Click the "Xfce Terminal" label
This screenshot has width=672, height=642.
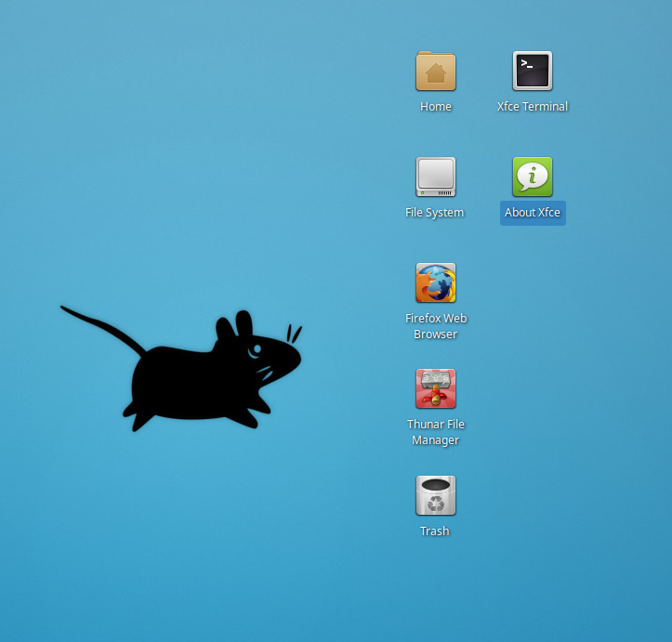tap(533, 106)
